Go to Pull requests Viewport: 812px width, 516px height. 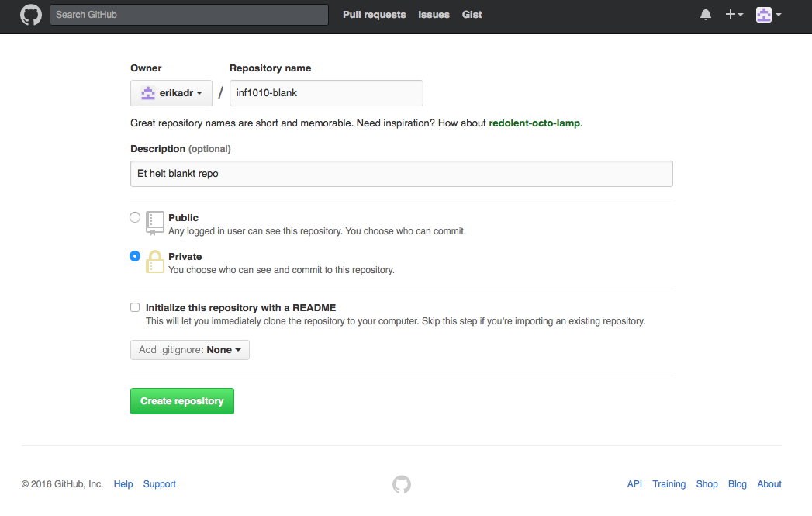[374, 15]
